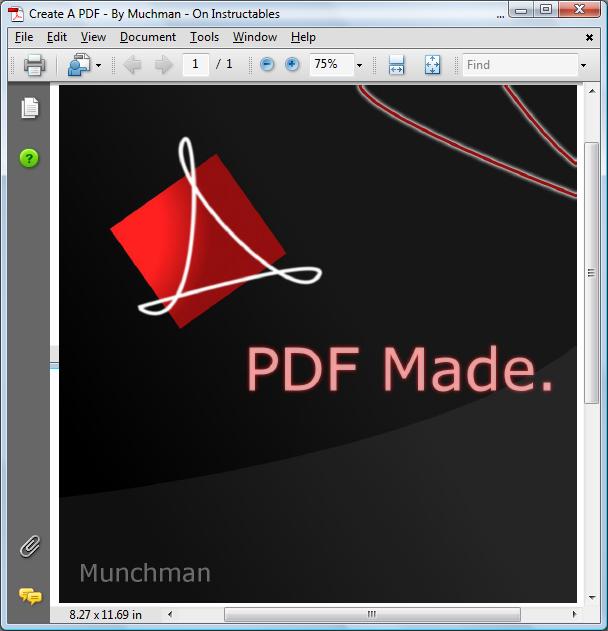The image size is (608, 631).
Task: Click the Adobe PDF icon in title bar
Action: (x=16, y=14)
